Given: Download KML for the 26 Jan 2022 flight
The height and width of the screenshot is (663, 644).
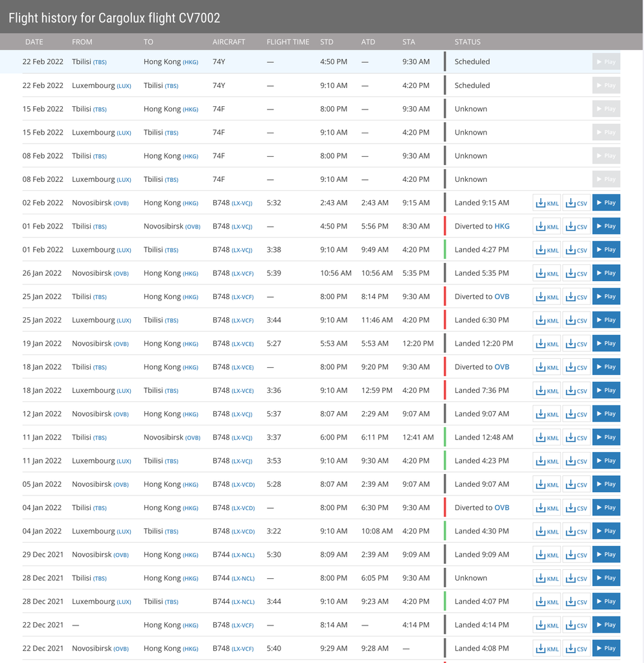Looking at the screenshot, I should point(547,273).
